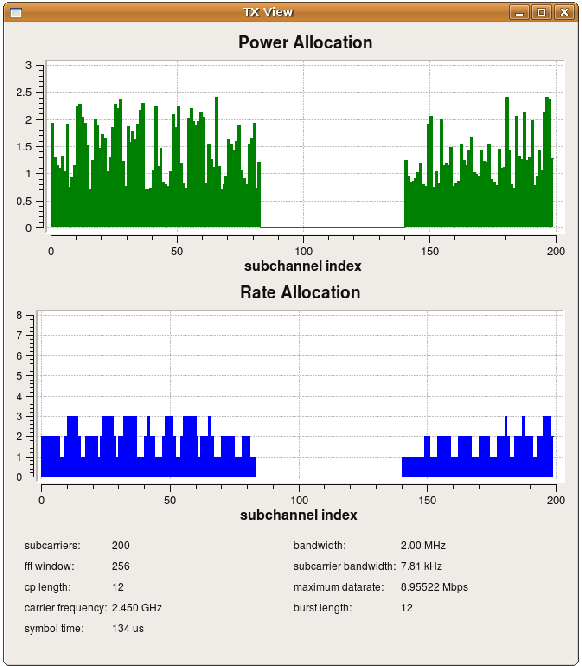Select the maximum datarate value 0.95522 Mbps
This screenshot has width=582, height=666.
coord(434,587)
